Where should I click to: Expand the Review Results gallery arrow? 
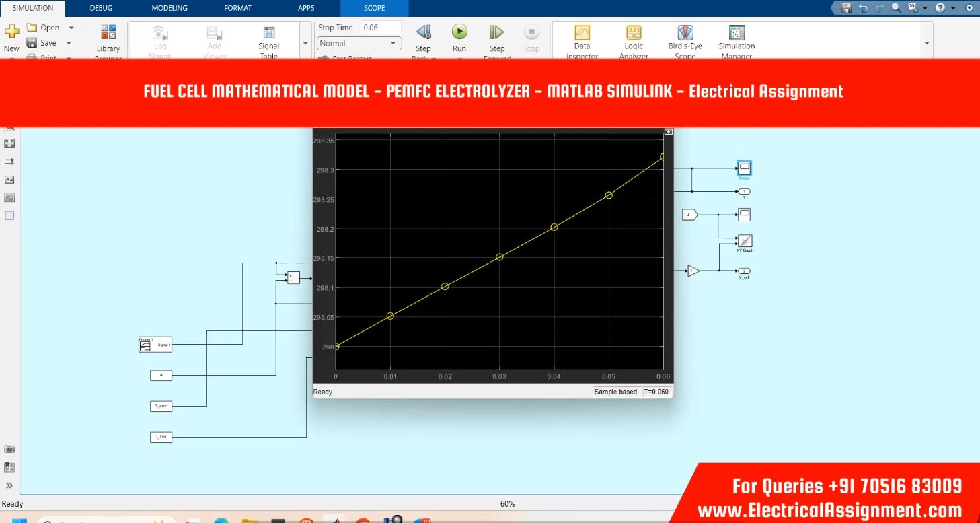click(927, 43)
